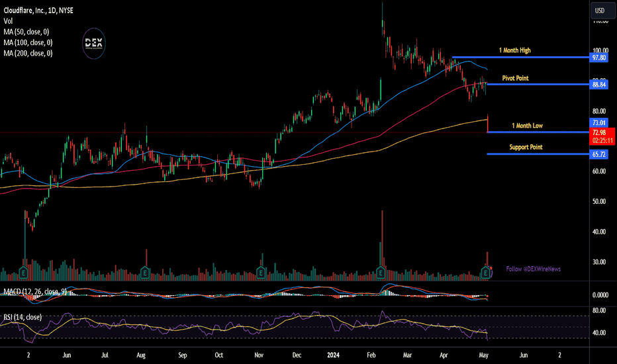This screenshot has width=617, height=364.
Task: Click the Aug label on time axis
Action: [x=141, y=355]
